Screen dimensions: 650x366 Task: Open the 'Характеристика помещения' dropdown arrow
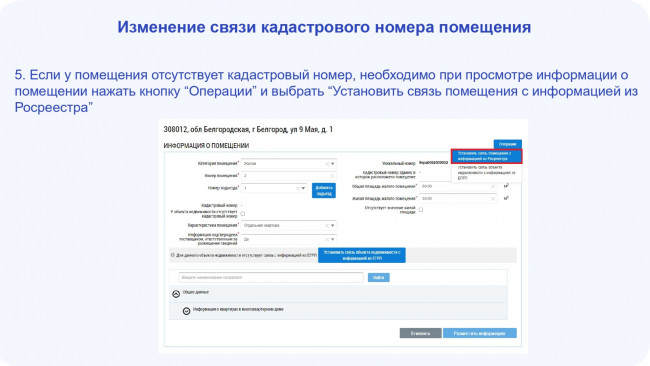click(332, 226)
